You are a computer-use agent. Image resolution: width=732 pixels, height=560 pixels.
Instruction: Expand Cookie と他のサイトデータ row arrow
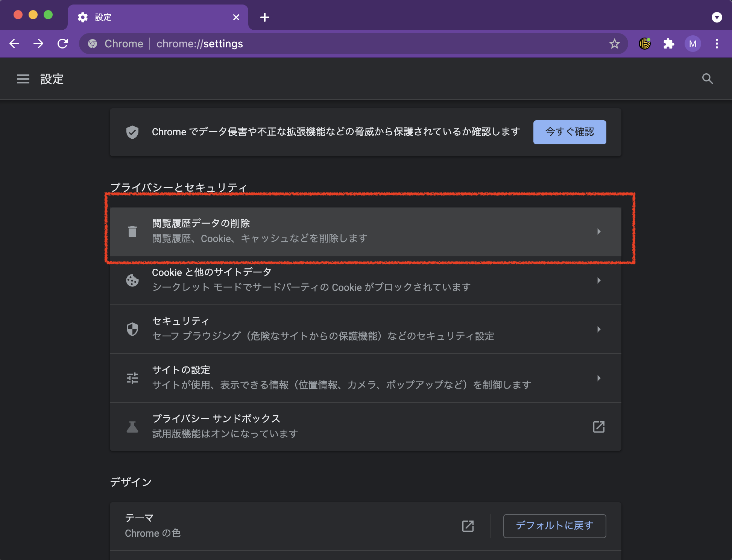(x=599, y=280)
